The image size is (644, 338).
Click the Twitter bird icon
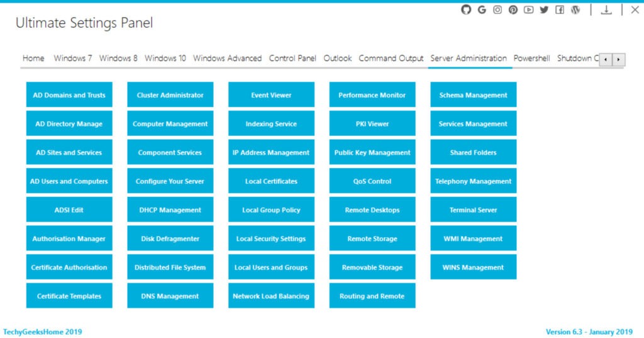(544, 9)
